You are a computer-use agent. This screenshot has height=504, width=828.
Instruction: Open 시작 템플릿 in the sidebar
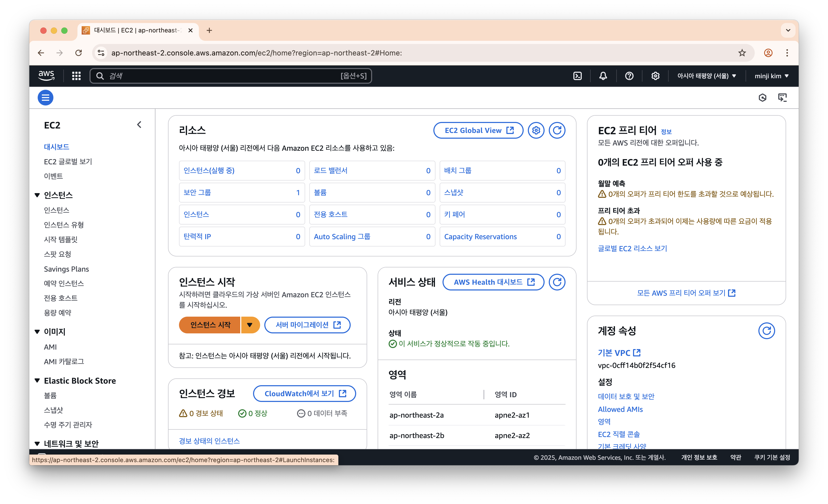(x=60, y=239)
